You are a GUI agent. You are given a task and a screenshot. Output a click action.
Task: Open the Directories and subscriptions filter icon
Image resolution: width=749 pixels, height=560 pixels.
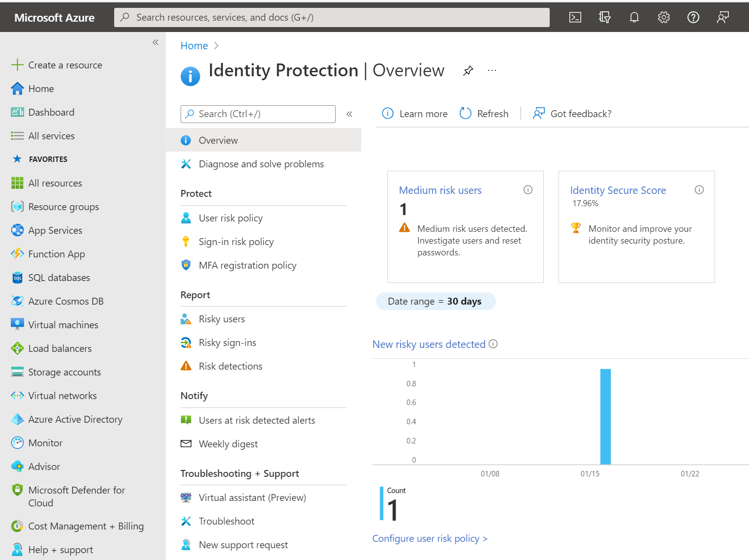coord(604,17)
